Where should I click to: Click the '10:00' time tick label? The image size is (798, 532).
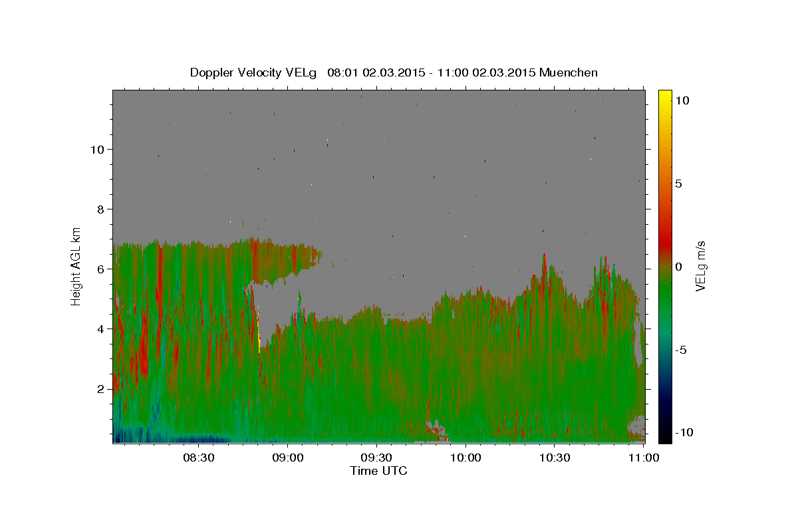[465, 458]
